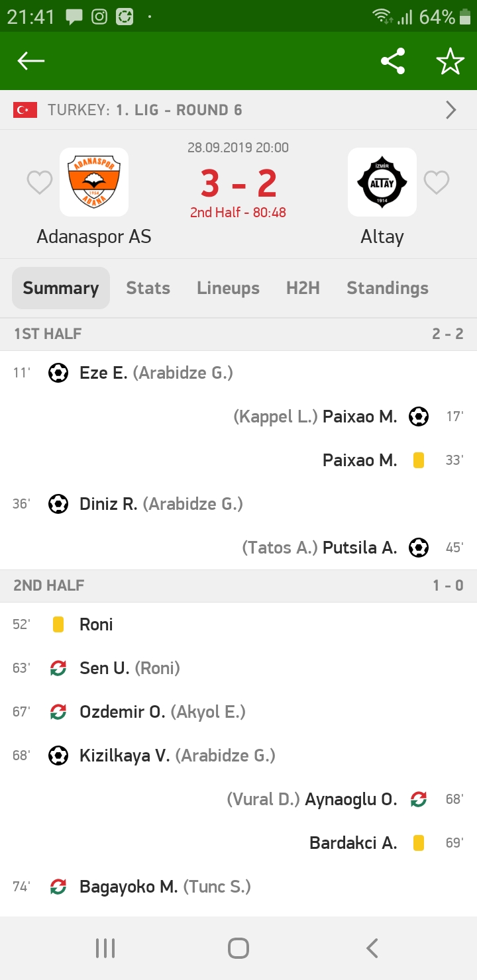Tap Kizilkaya V. goal icon at 68'

(58, 756)
